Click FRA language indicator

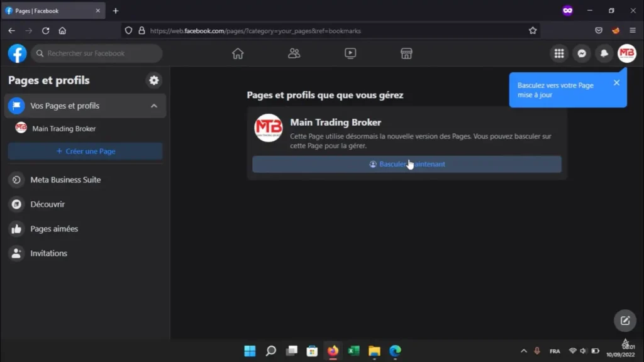(555, 351)
